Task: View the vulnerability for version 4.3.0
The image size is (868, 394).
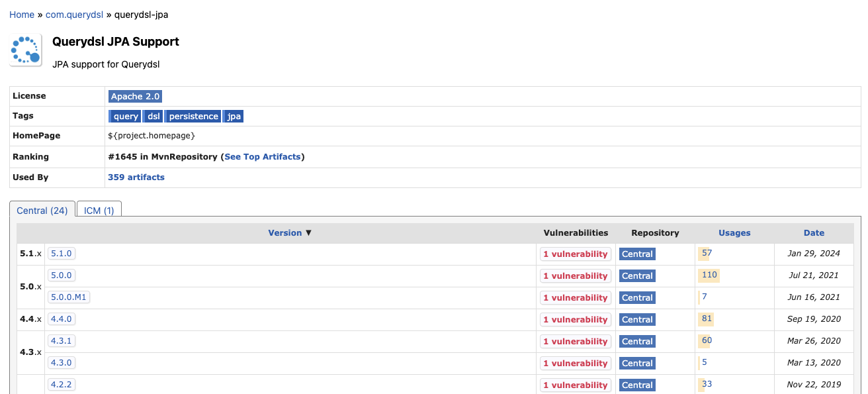Action: pos(576,364)
